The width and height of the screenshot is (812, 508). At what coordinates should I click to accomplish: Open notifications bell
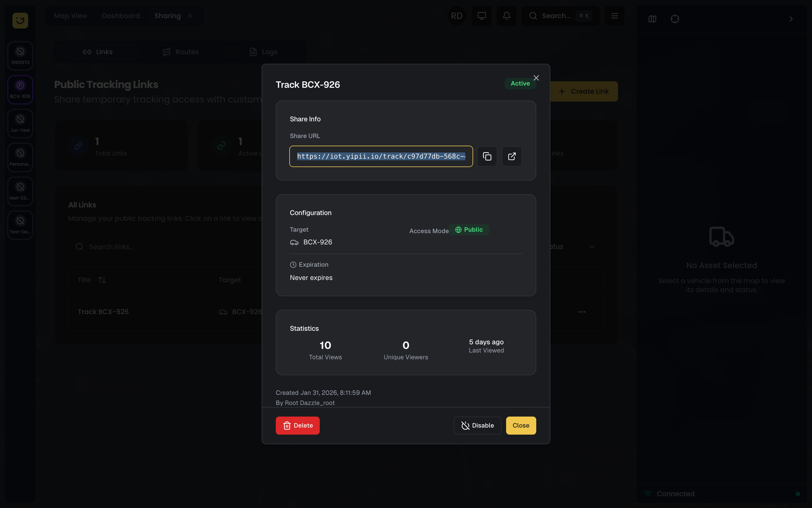[x=507, y=16]
